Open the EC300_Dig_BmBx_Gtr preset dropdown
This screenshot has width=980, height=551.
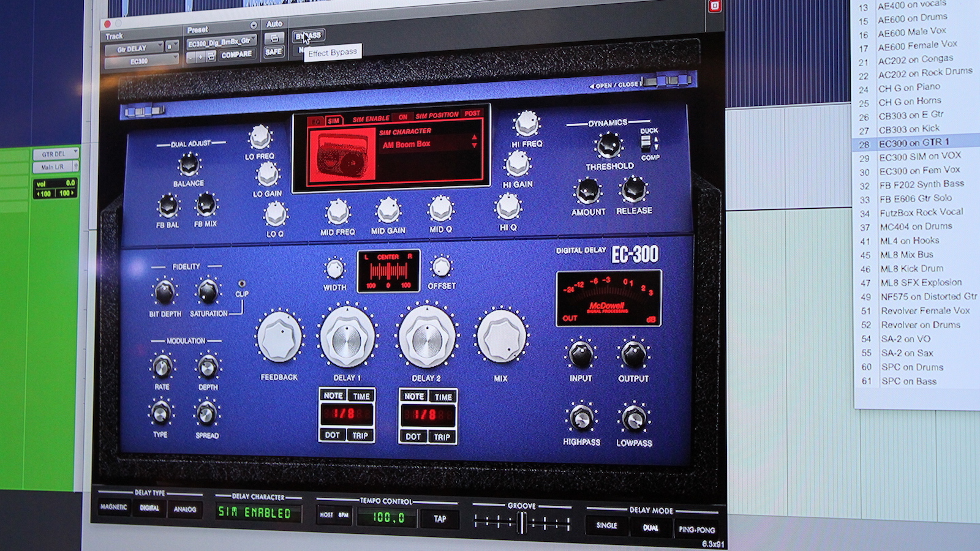click(x=221, y=42)
